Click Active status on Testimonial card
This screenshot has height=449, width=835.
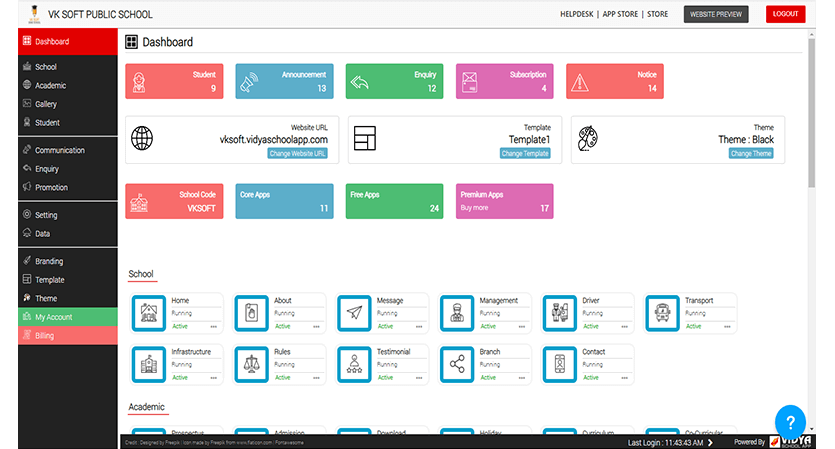click(x=385, y=378)
